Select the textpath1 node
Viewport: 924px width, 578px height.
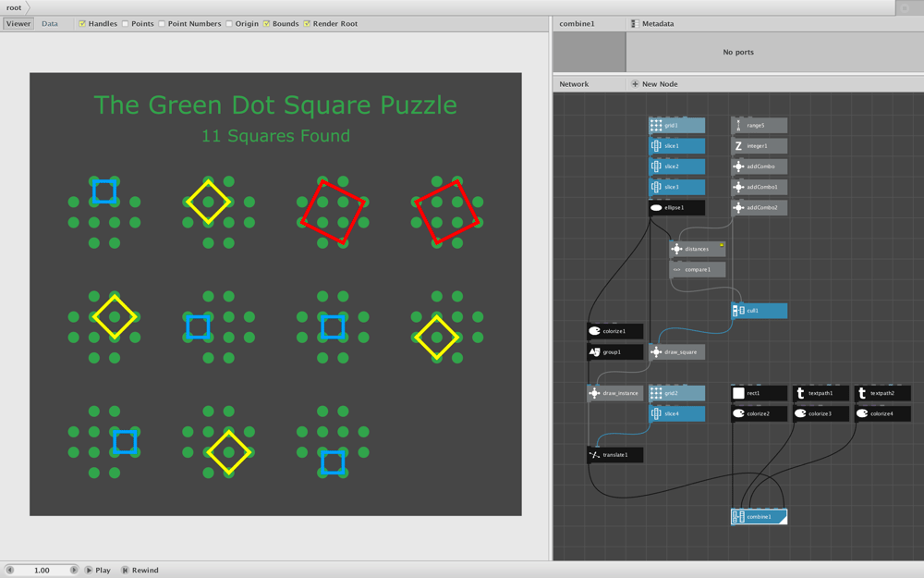pos(821,393)
